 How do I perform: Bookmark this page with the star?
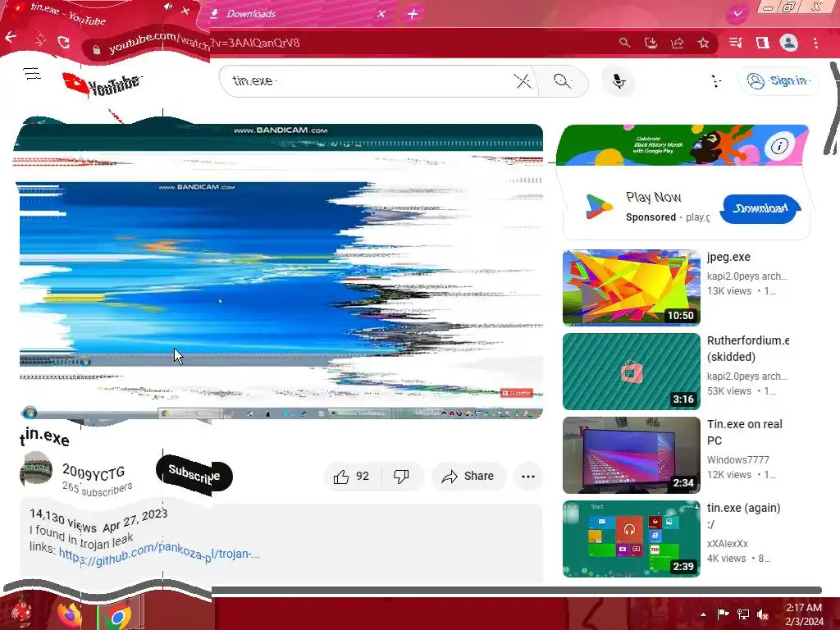(703, 43)
